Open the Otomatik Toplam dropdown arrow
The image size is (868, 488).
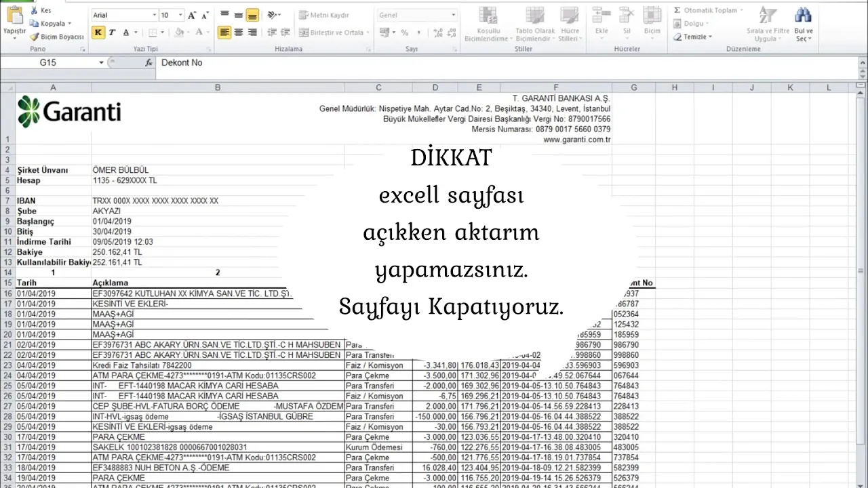[741, 10]
